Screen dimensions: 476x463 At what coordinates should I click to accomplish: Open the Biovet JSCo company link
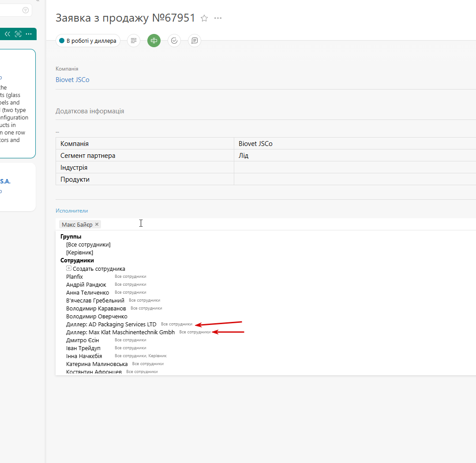(x=72, y=80)
